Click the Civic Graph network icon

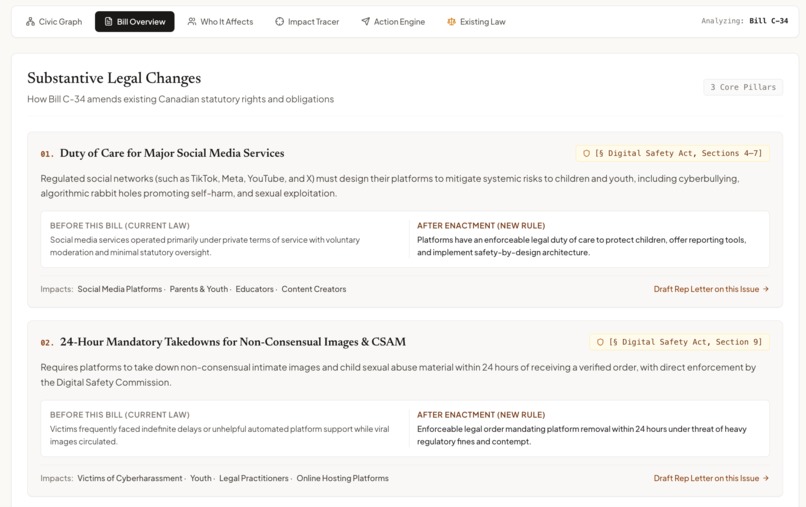(x=30, y=22)
